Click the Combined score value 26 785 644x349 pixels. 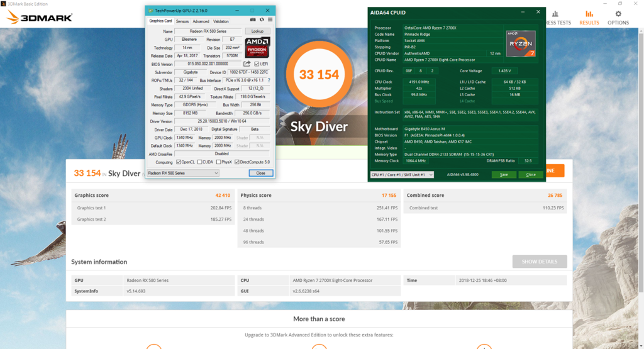pyautogui.click(x=555, y=196)
